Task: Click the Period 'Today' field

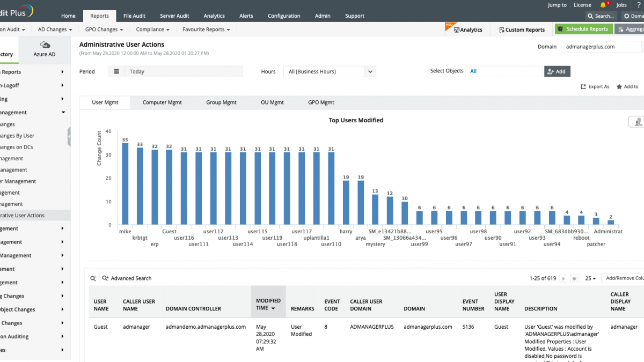Action: pyautogui.click(x=183, y=71)
